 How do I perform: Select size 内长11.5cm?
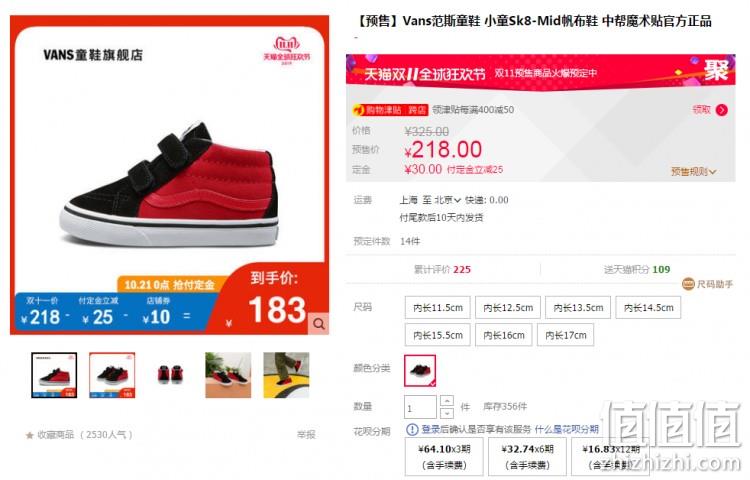click(x=438, y=308)
